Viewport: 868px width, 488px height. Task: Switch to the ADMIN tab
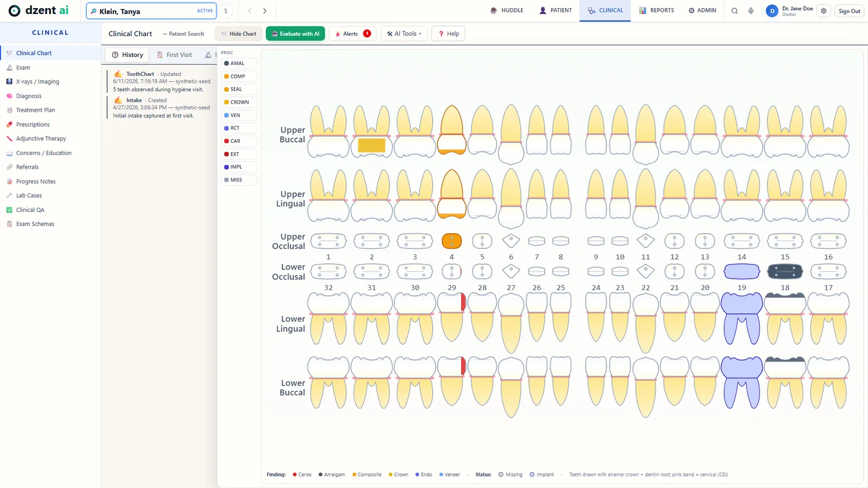(702, 10)
